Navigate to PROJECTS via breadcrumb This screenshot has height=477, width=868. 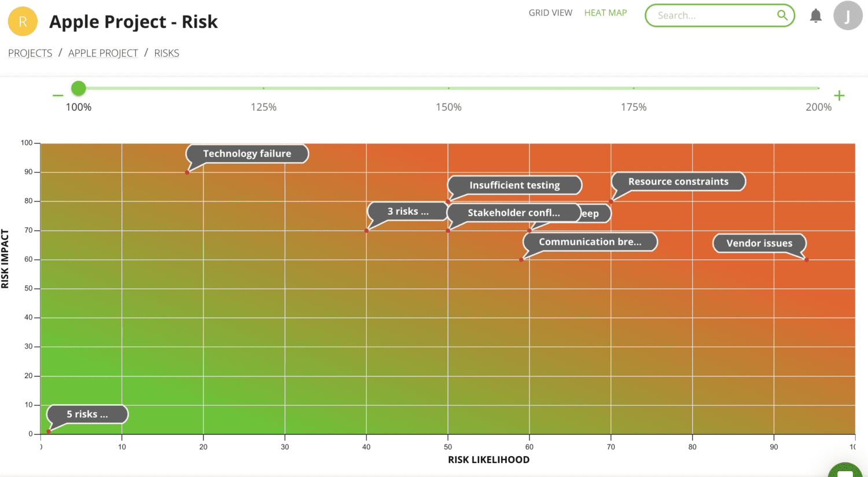click(x=30, y=53)
